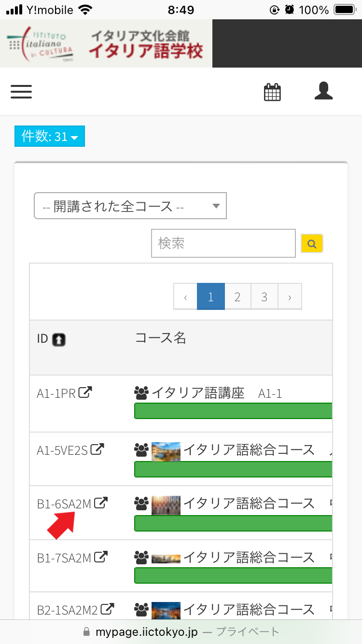Expand the 件数: 31 dropdown

pyautogui.click(x=50, y=137)
